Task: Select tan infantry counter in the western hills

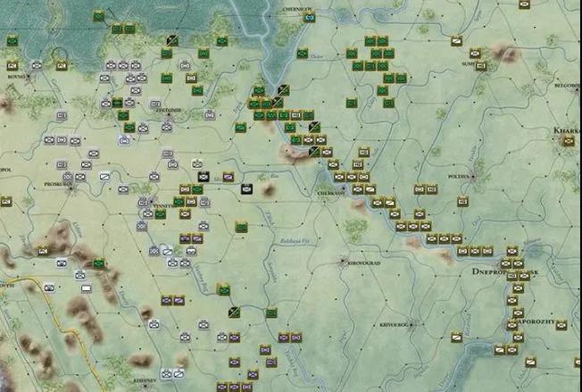Action: coord(43,251)
